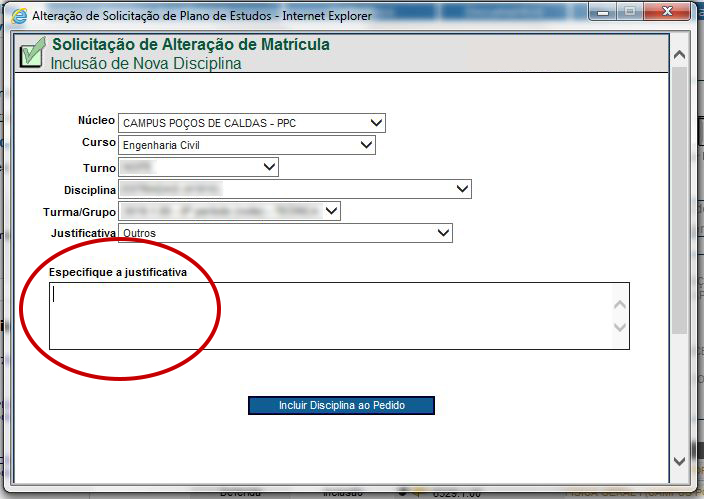704x499 pixels.
Task: Open the Núcleo dropdown list
Action: point(376,123)
